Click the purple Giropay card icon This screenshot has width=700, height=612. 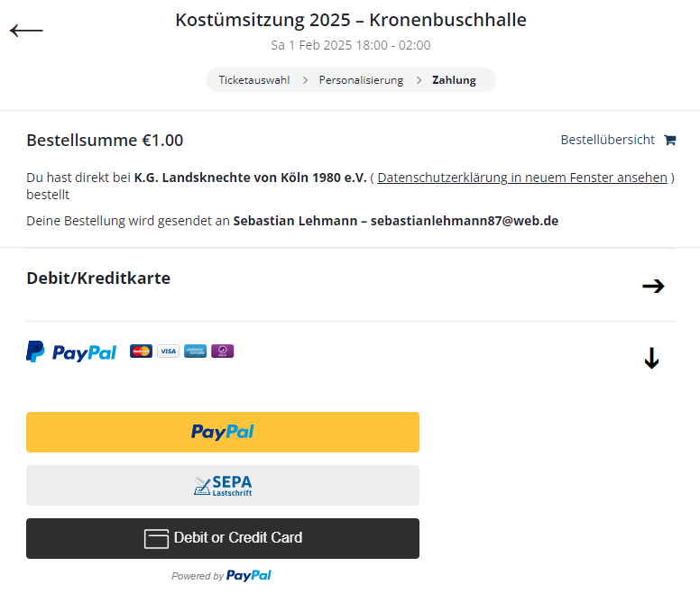click(x=223, y=352)
